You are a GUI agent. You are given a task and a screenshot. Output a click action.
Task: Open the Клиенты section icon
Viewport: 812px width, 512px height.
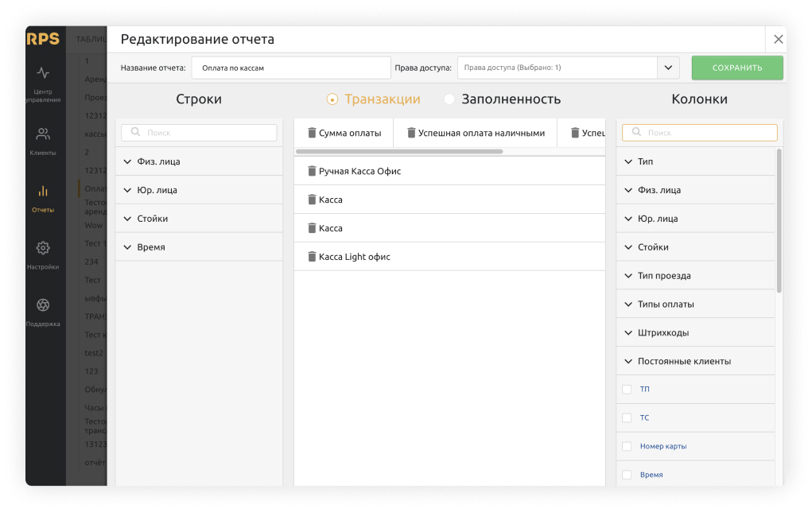tap(43, 134)
